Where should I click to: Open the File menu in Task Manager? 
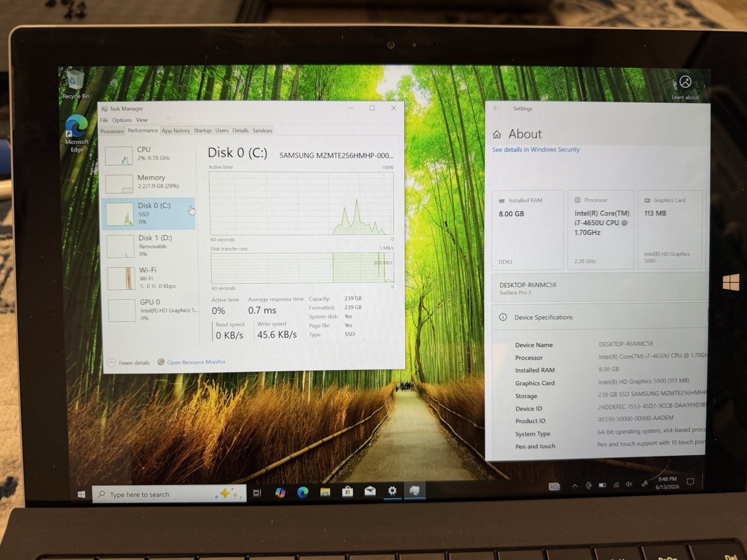[104, 120]
